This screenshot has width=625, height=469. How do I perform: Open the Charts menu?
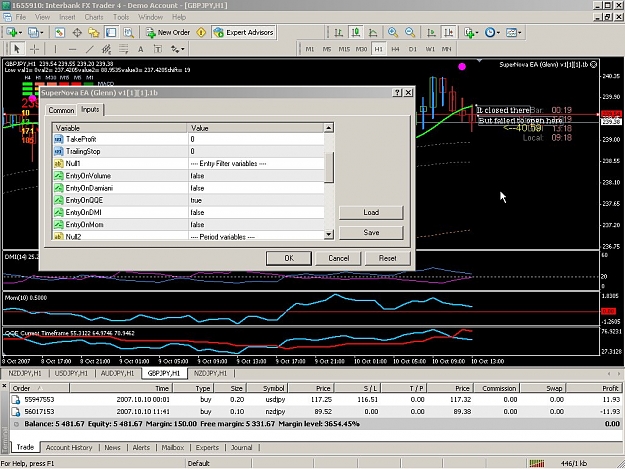(94, 17)
